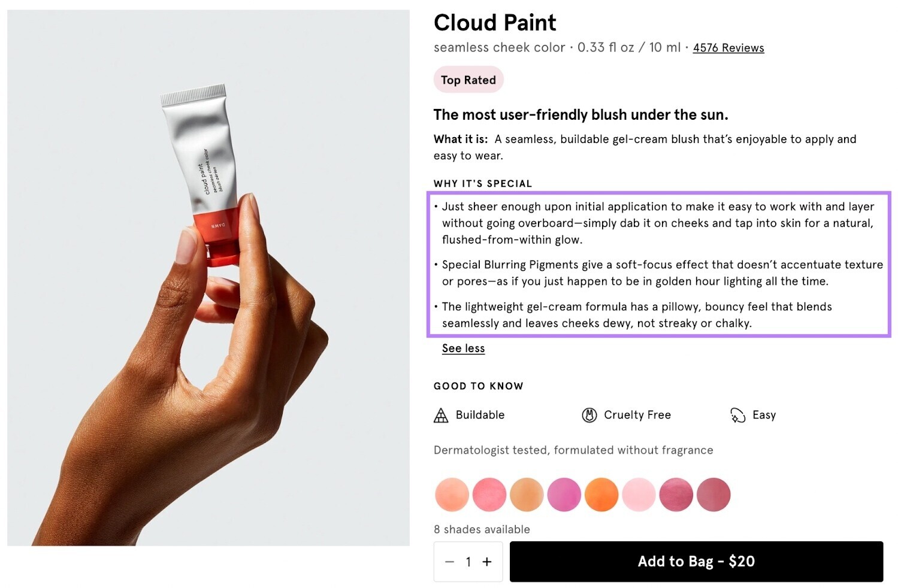Collapse the description with See less

tap(462, 348)
